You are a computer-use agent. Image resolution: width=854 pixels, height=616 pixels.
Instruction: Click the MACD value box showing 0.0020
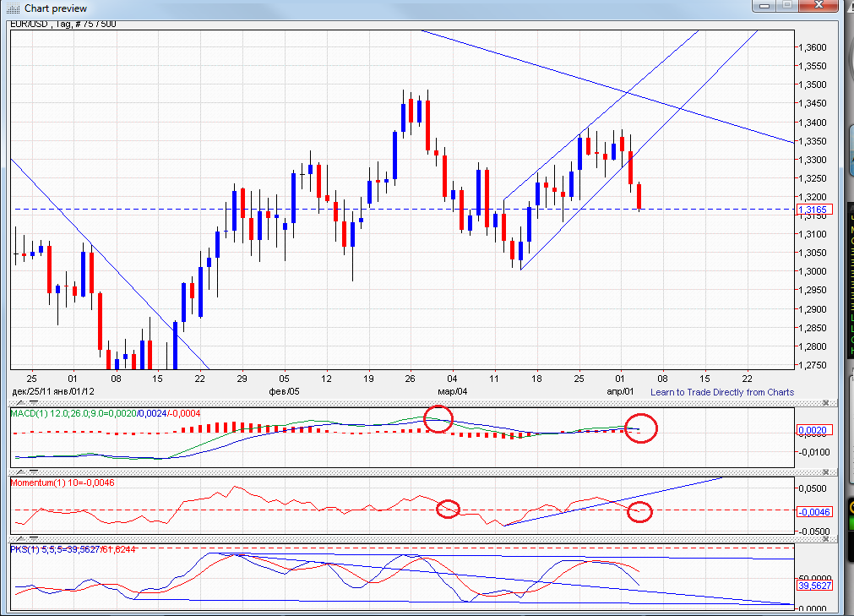[x=813, y=429]
